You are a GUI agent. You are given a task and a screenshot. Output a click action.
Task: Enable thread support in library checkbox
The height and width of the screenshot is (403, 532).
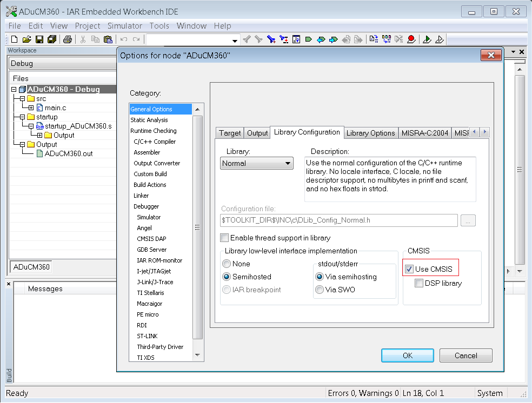point(224,238)
